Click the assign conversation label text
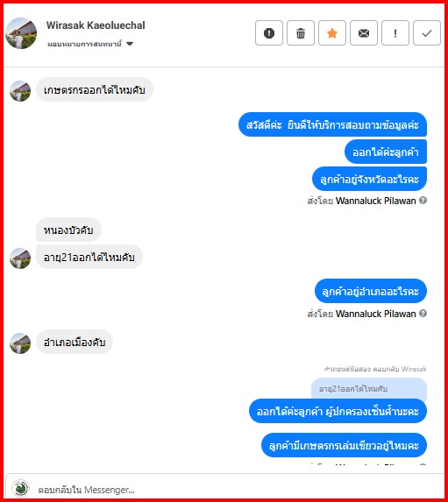The image size is (448, 502). point(84,44)
